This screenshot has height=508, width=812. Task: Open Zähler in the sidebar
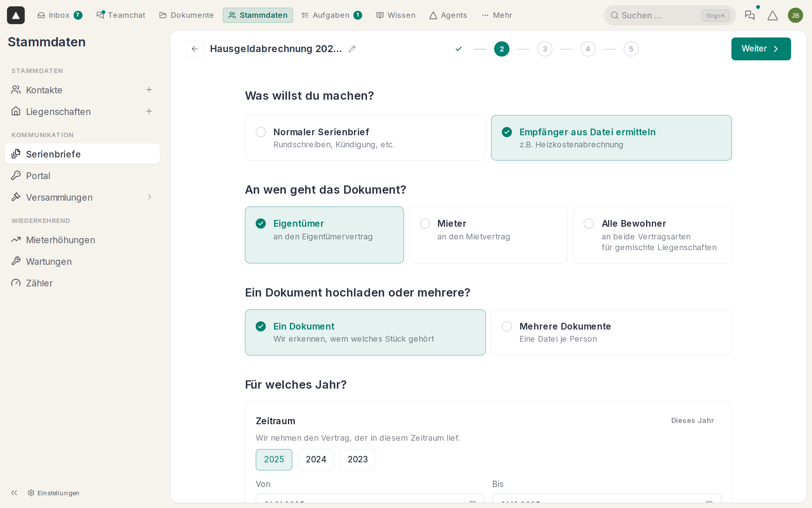coord(82,283)
